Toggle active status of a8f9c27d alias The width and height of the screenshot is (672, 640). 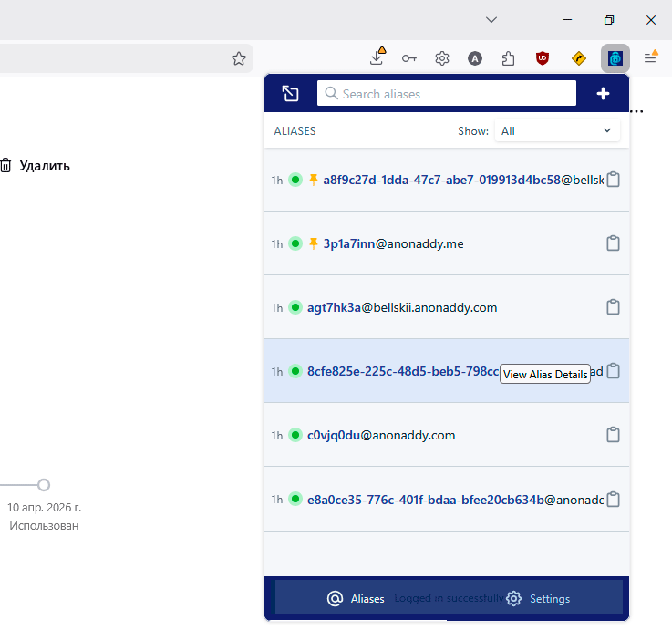[x=295, y=180]
